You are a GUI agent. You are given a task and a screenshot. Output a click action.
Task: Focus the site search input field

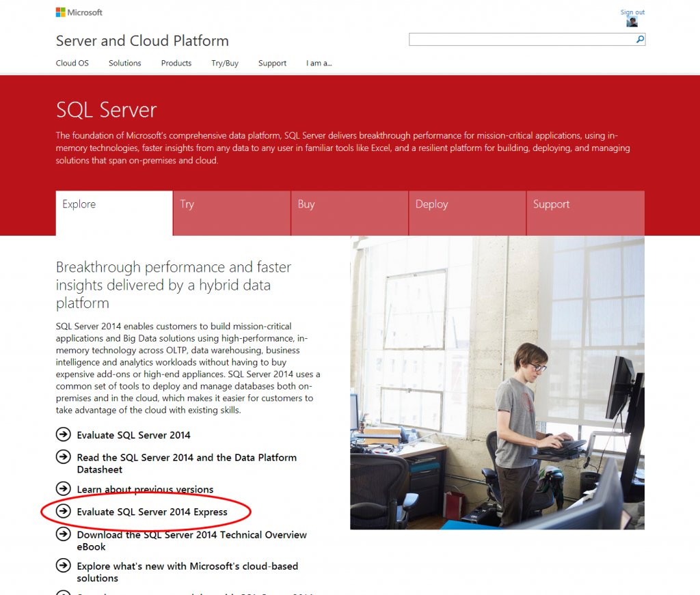[x=522, y=39]
